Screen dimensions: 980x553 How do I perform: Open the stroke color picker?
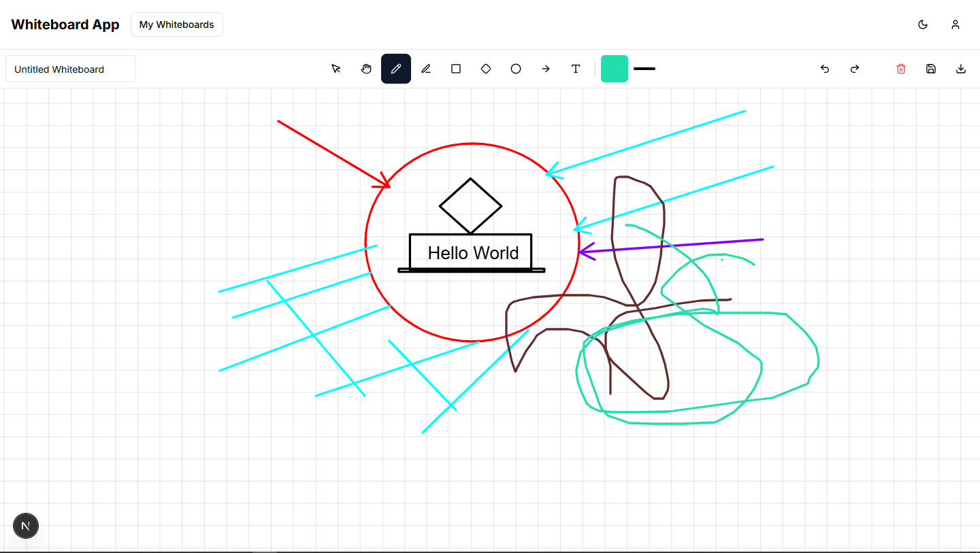click(615, 69)
